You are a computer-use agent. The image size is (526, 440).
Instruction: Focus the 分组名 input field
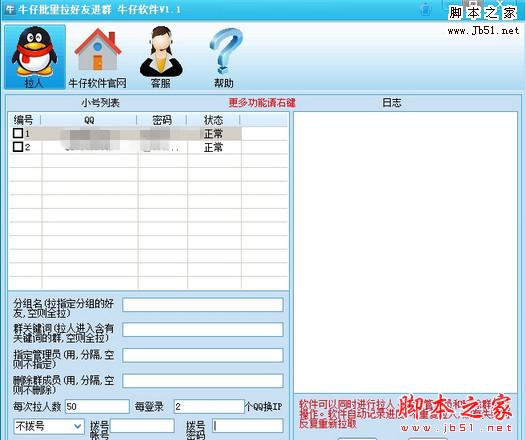click(x=203, y=305)
